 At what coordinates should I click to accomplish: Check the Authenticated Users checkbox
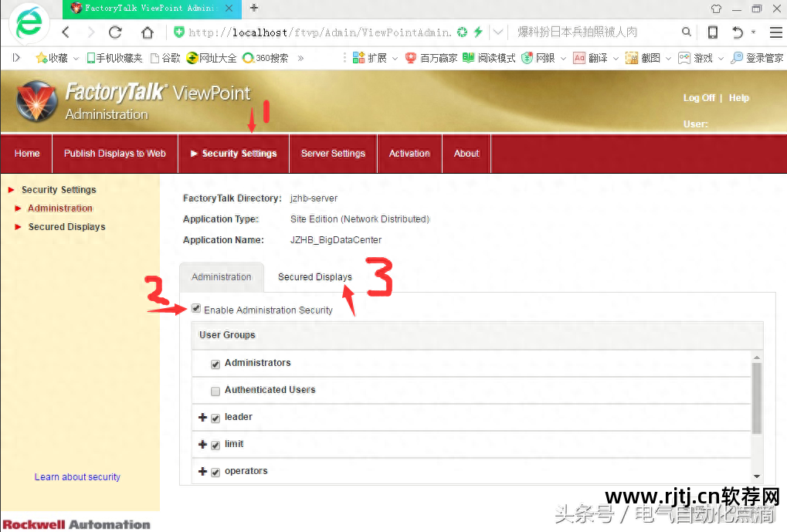[x=215, y=391]
